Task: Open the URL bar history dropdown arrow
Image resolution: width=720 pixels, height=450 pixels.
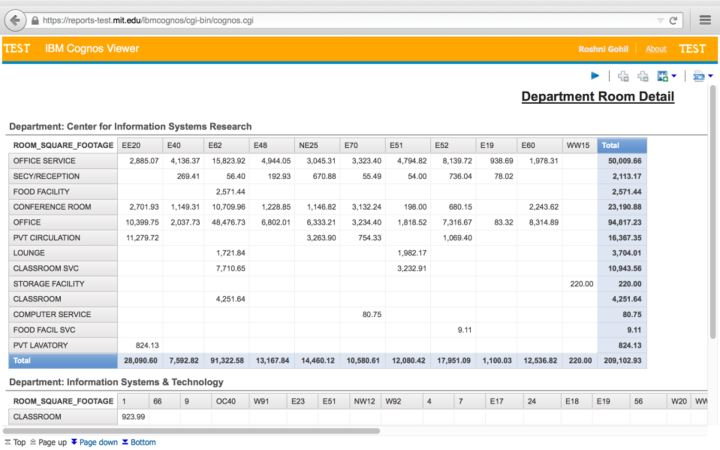Action: [659, 20]
